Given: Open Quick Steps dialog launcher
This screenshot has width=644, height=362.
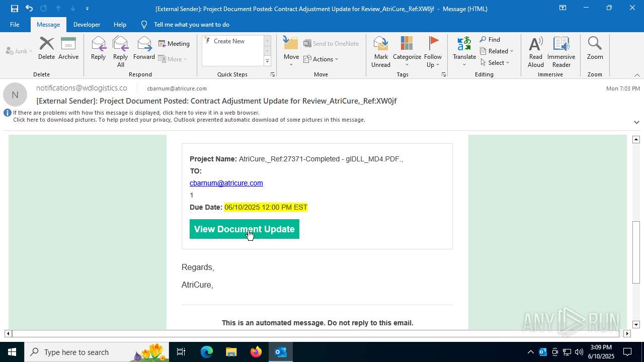Looking at the screenshot, I should 273,74.
